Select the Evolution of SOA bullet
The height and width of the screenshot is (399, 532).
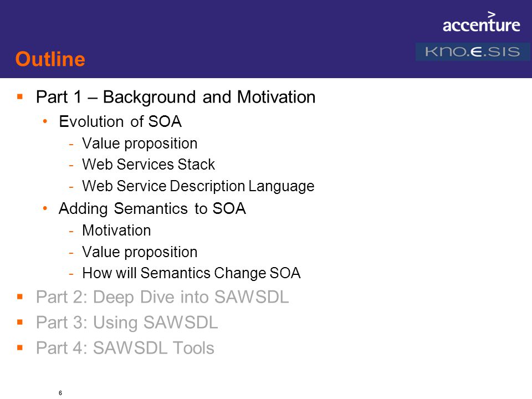[x=120, y=121]
